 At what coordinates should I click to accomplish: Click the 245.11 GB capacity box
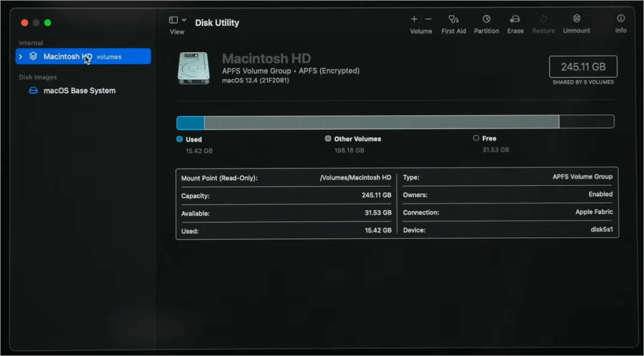(582, 67)
